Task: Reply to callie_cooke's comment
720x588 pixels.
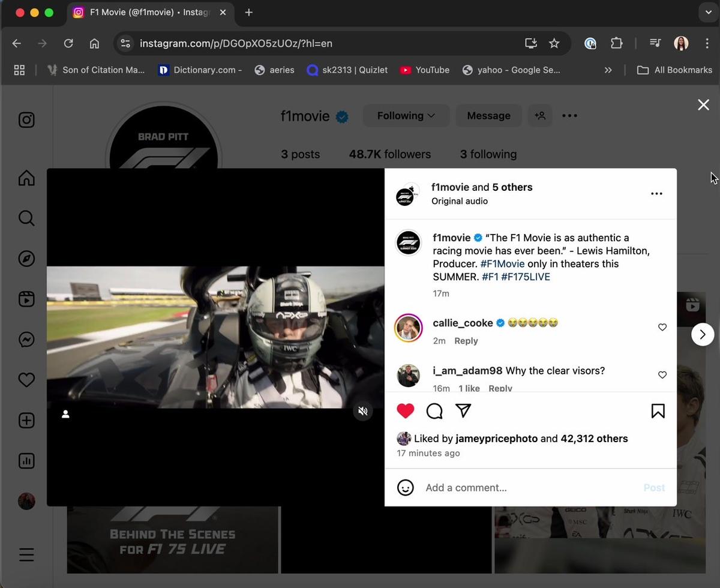Action: [x=466, y=341]
